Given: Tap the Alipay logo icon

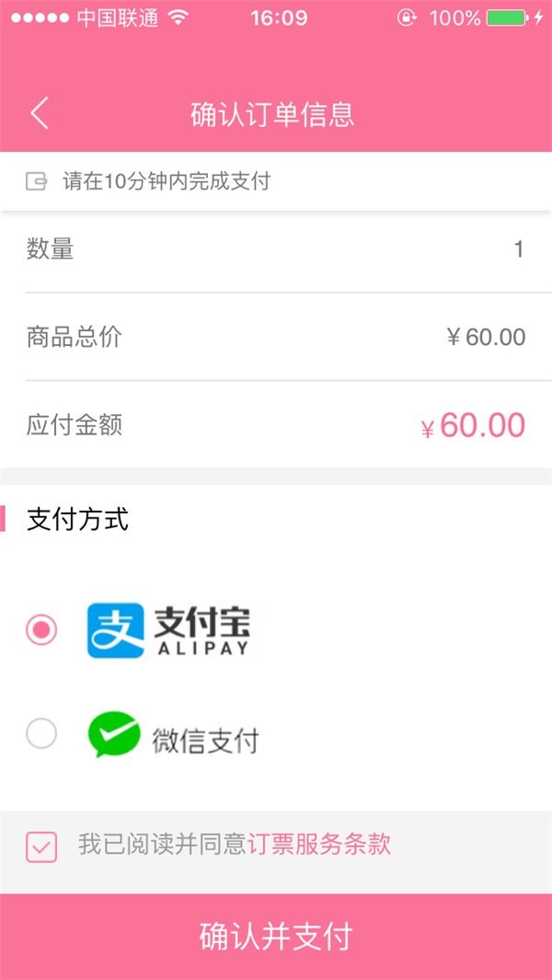Looking at the screenshot, I should tap(116, 630).
